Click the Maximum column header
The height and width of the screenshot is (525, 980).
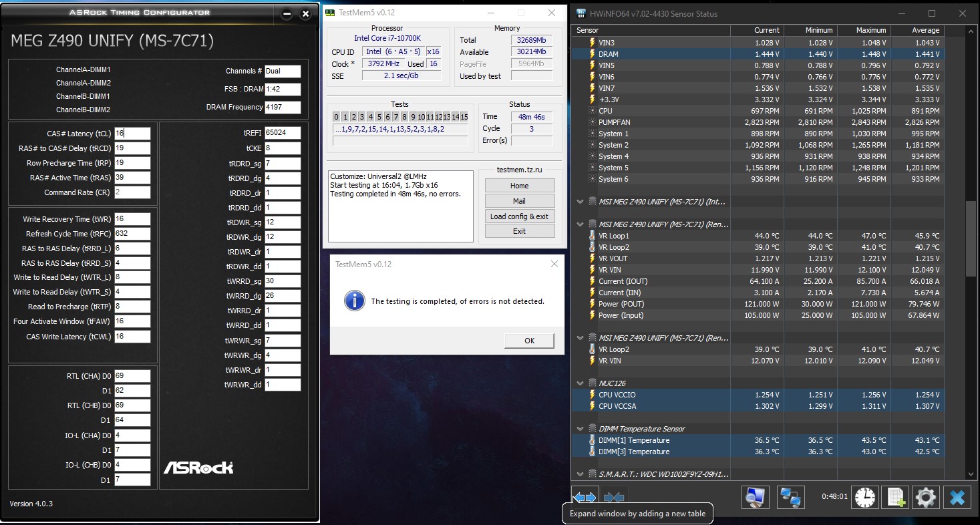pyautogui.click(x=864, y=30)
